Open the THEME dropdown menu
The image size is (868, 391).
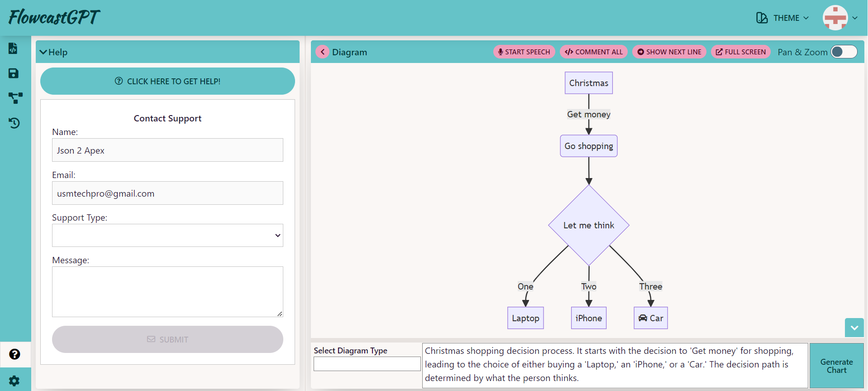click(x=782, y=18)
